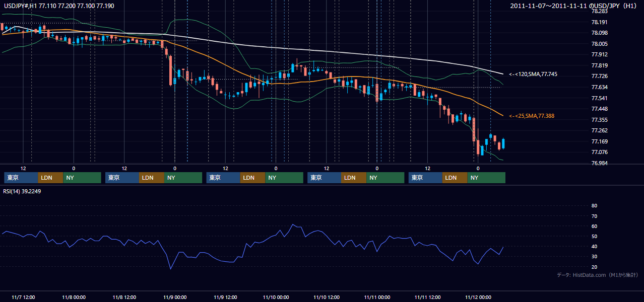Click the 78.191 price axis label
The height and width of the screenshot is (302, 644).
tap(599, 22)
